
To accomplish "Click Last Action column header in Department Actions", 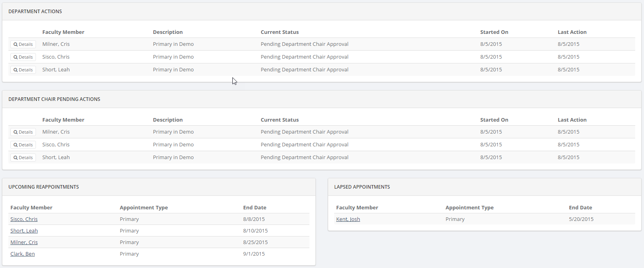I will tap(572, 32).
